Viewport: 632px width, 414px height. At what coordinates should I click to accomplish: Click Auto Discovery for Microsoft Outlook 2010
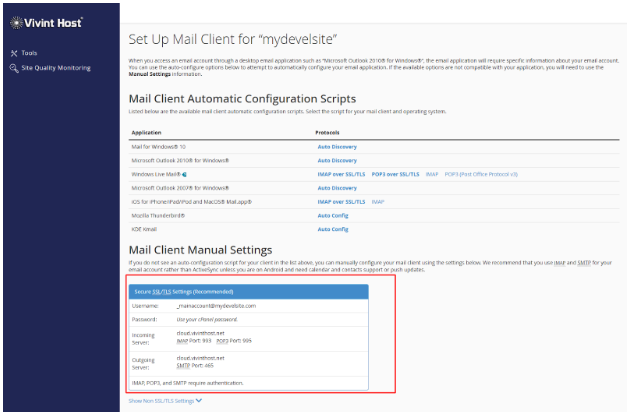click(336, 160)
